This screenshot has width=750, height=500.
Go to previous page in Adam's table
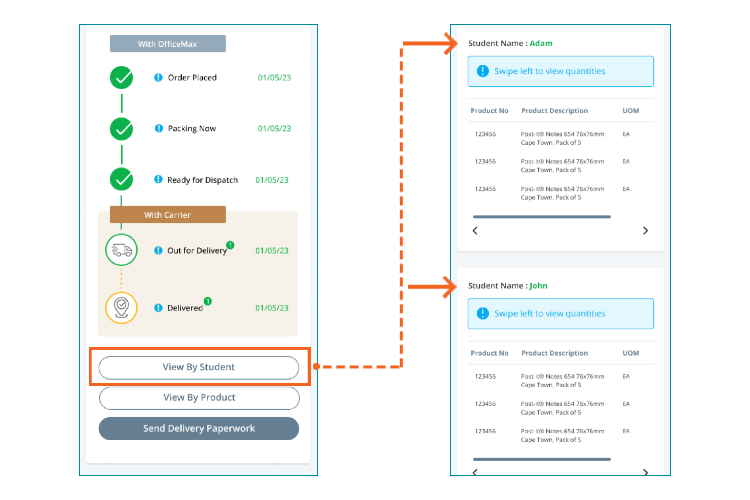475,231
